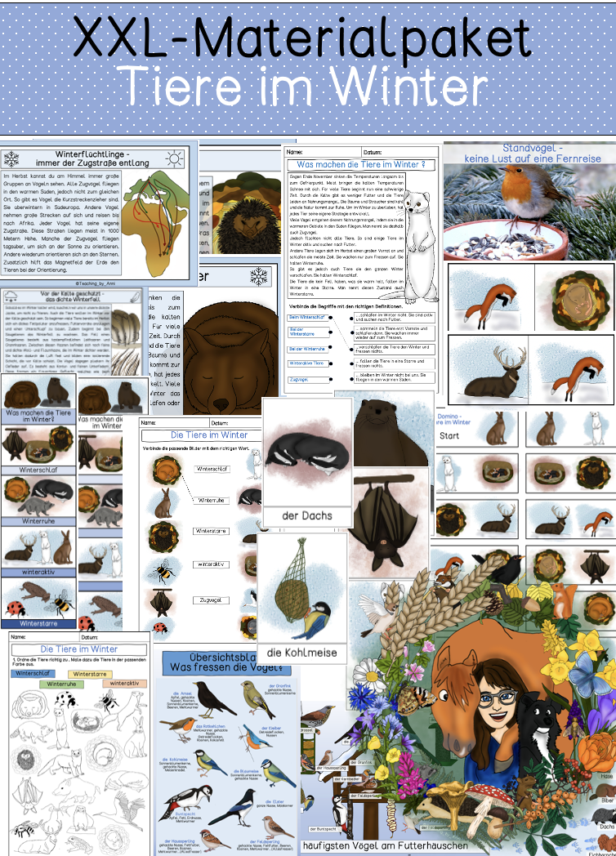616x856 pixels.
Task: Open the great tit at suet ball picture
Action: pos(302,587)
